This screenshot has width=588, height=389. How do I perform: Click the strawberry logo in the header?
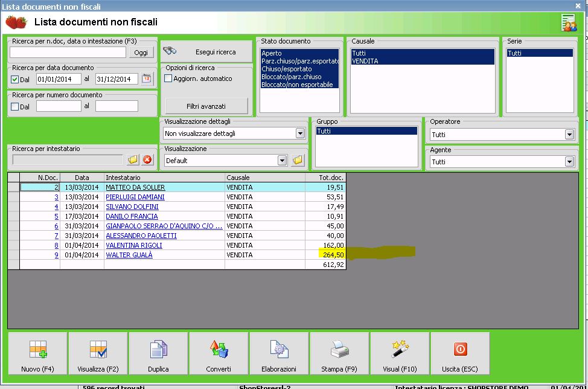(16, 22)
